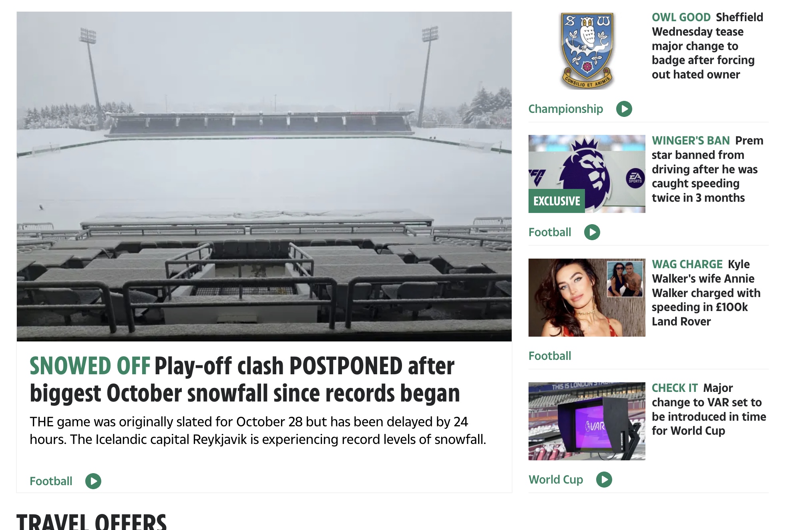The image size is (812, 530).
Task: Open WINGER'S BAN Prem star headline
Action: [x=707, y=169]
